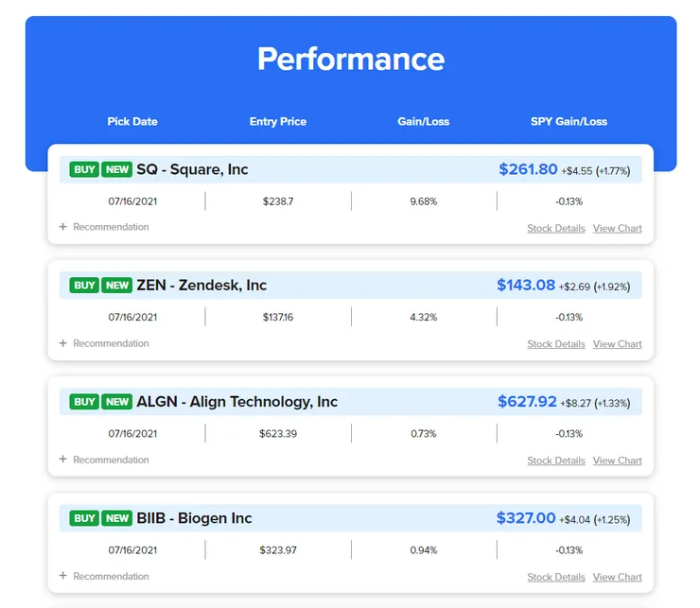Open Stock Details for SQ

point(556,228)
